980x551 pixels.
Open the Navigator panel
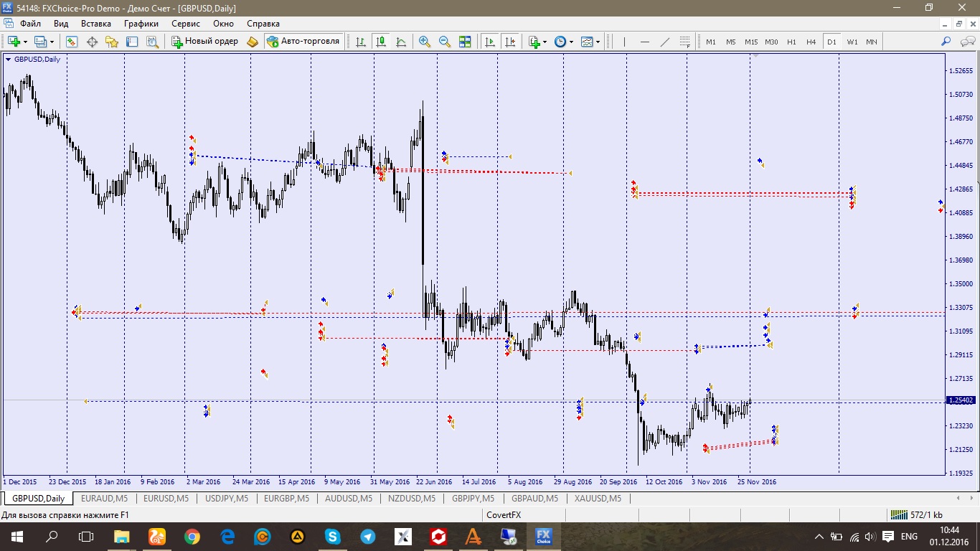tap(112, 42)
